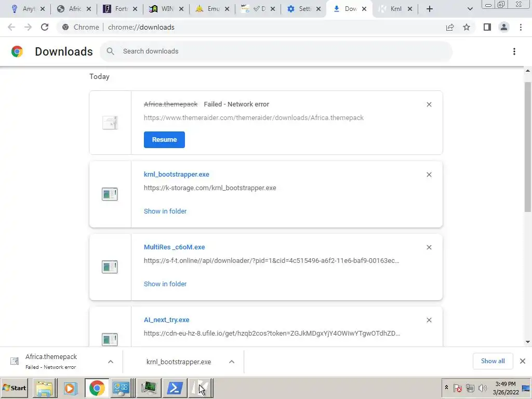The height and width of the screenshot is (399, 532).
Task: Open the Windows Start menu
Action: (14, 388)
